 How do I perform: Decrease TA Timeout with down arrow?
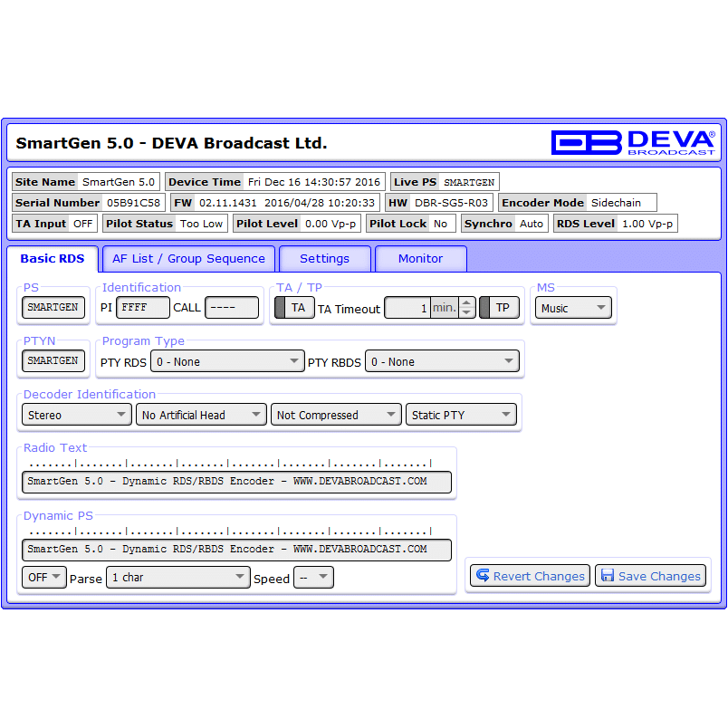coord(467,312)
